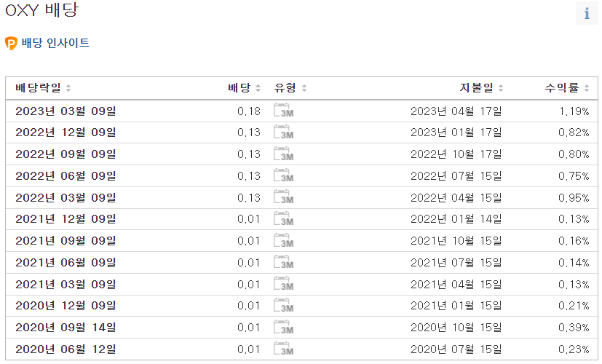This screenshot has width=602, height=364.
Task: Open the 배당 인사이트 link
Action: tap(55, 43)
